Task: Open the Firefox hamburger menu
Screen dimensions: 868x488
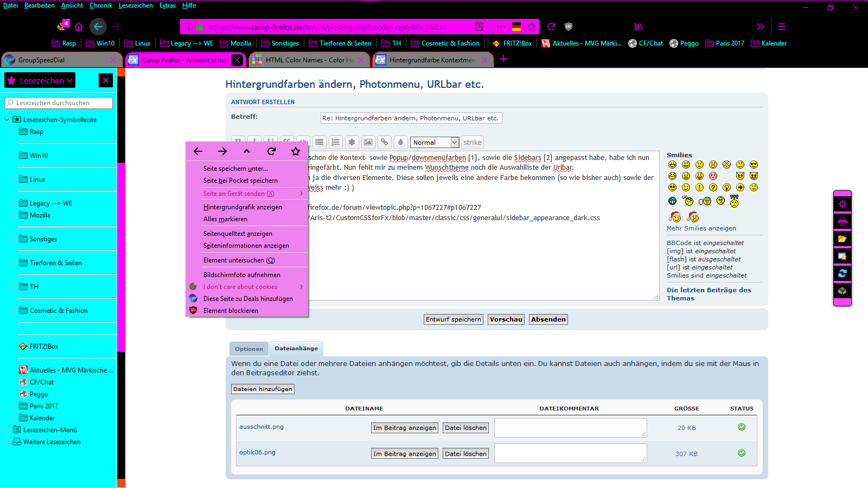Action: point(782,27)
